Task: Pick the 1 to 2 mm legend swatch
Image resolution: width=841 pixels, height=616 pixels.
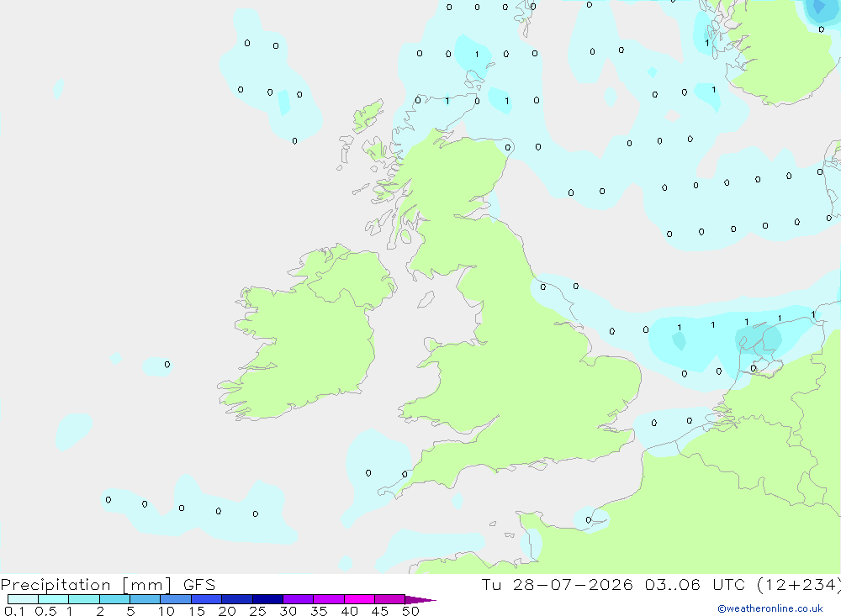Action: [x=84, y=599]
